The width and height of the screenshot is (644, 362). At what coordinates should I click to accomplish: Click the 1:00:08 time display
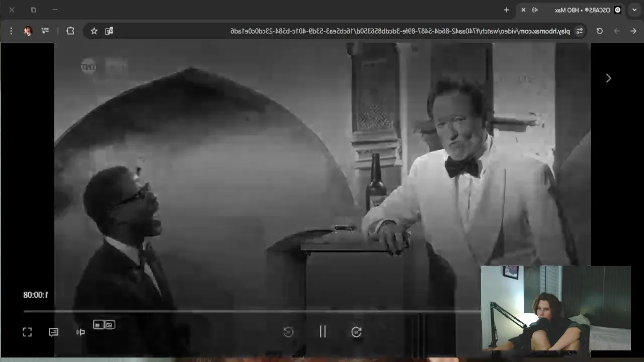point(36,295)
